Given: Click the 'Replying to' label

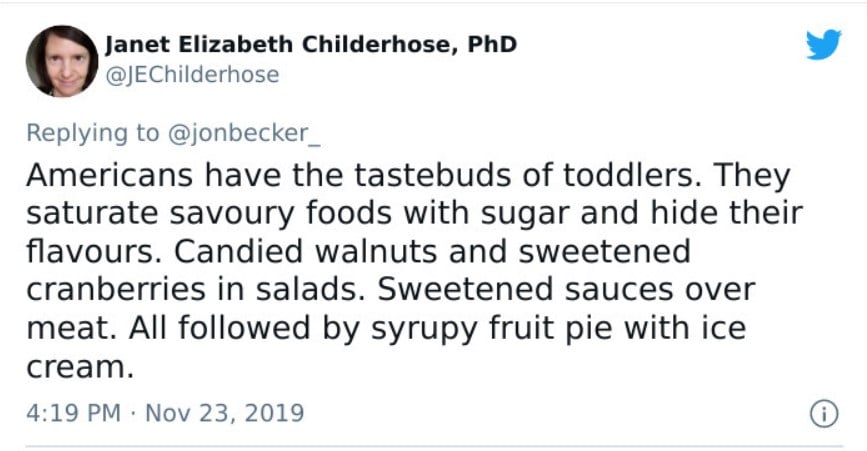Looking at the screenshot, I should point(92,134).
